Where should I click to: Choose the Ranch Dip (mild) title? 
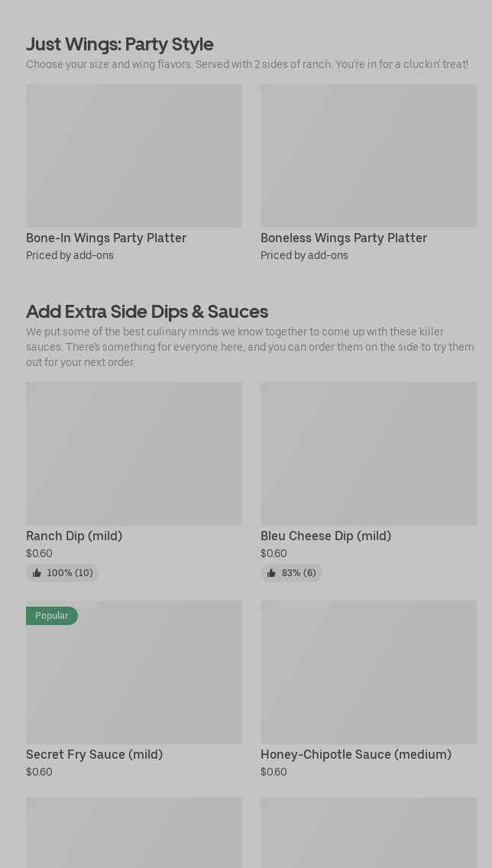click(x=74, y=536)
